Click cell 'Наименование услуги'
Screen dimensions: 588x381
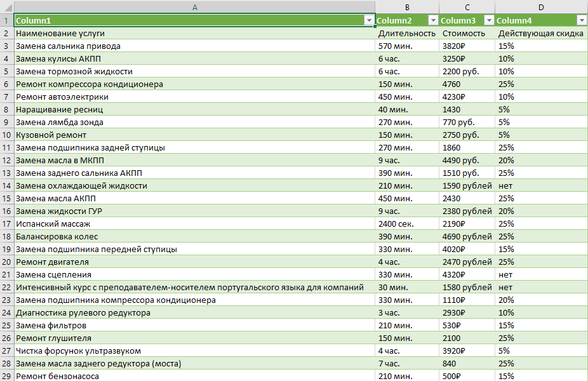pyautogui.click(x=195, y=34)
